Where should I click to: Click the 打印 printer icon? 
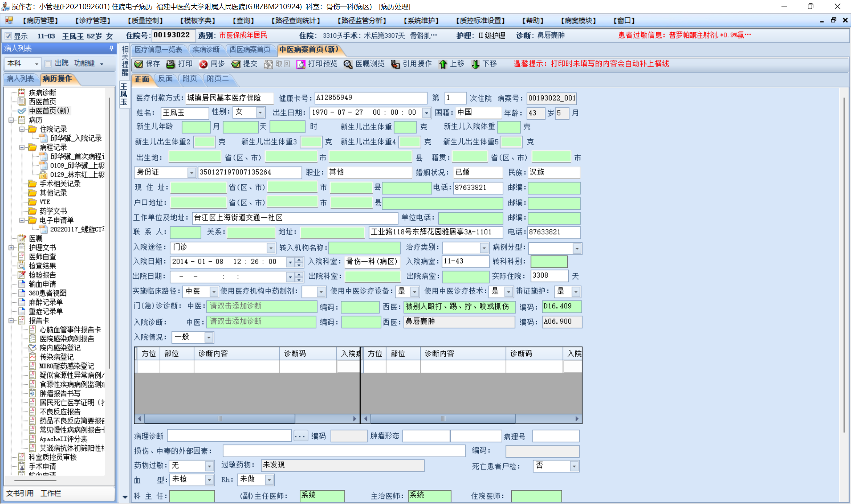171,64
